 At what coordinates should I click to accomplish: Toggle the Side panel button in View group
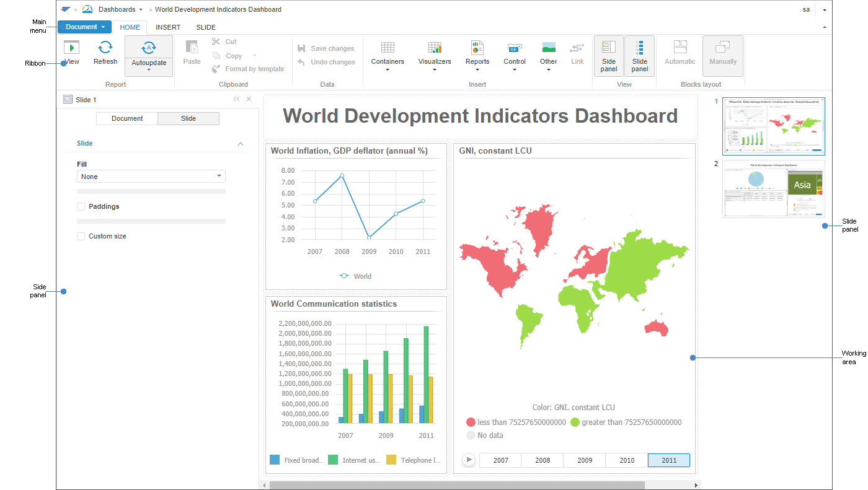pos(608,56)
